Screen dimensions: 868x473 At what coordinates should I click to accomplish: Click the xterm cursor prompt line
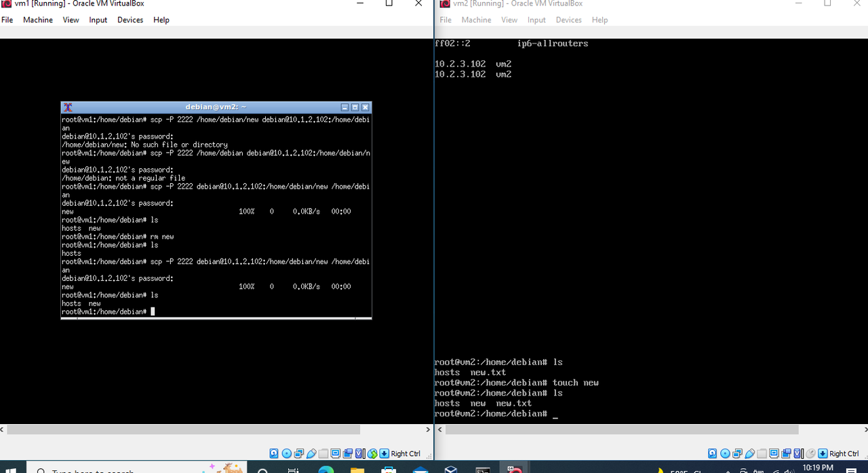(108, 311)
